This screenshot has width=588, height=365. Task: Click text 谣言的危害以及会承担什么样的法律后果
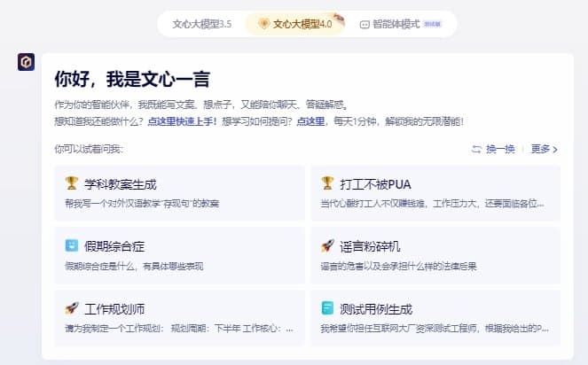398,267
